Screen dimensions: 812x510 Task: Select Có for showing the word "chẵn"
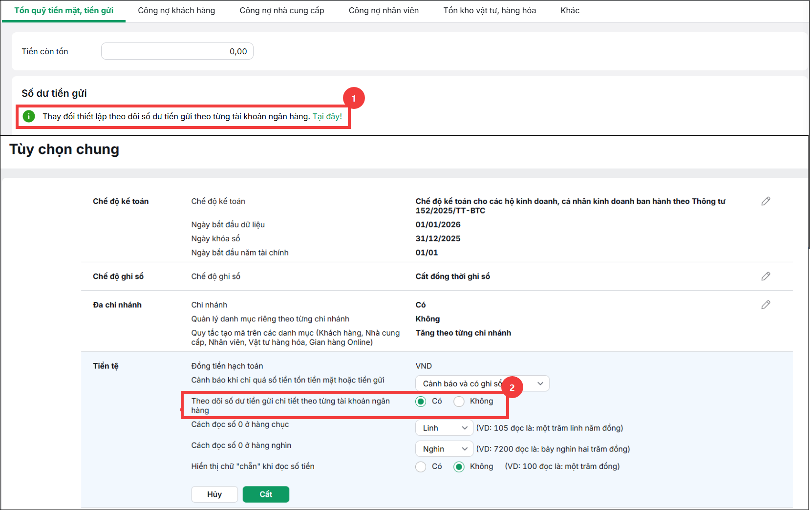click(421, 467)
